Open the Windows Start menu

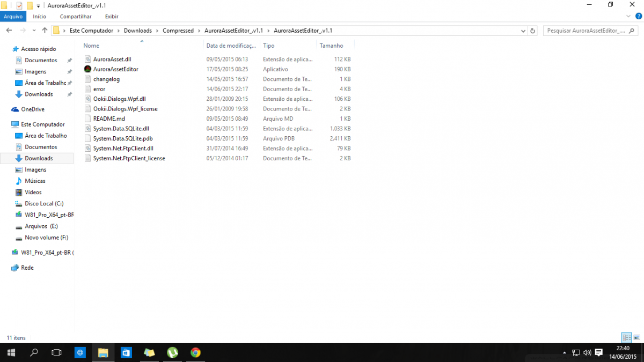click(11, 352)
